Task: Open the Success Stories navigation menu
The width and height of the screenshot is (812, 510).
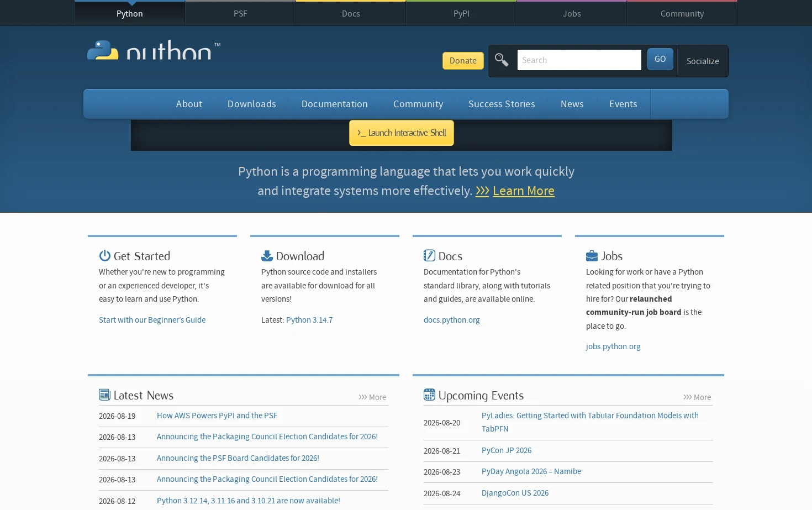Action: pyautogui.click(x=502, y=104)
